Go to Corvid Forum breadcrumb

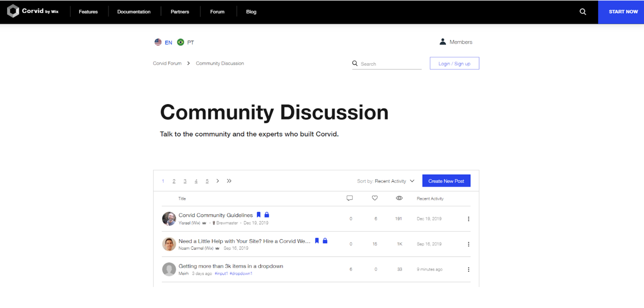click(167, 63)
